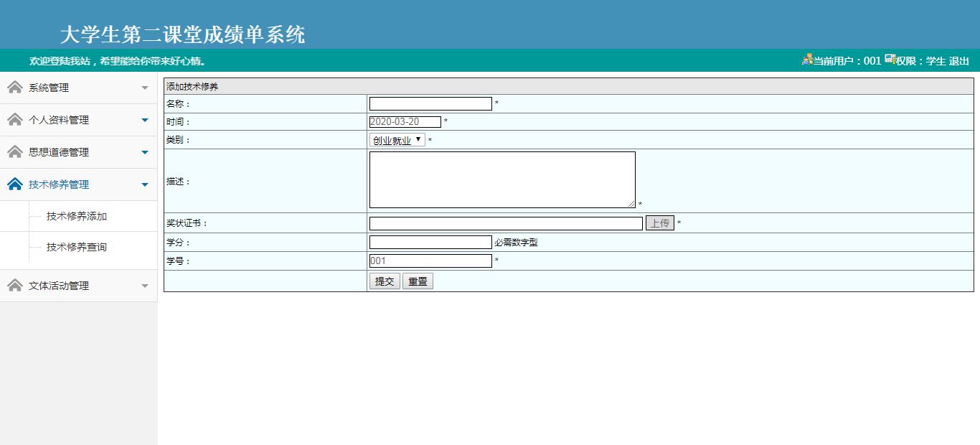This screenshot has height=445, width=980.
Task: Click the permission icon before 权限
Action: pyautogui.click(x=890, y=59)
